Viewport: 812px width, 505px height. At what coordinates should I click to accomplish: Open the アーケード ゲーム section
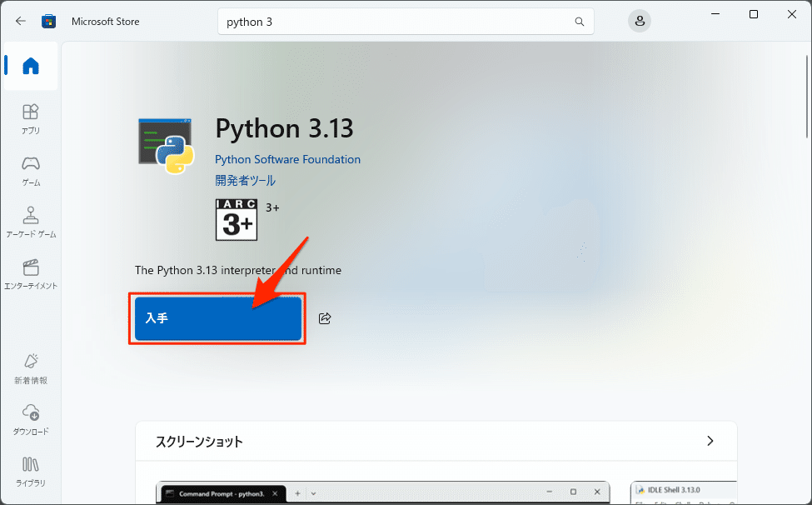coord(31,222)
